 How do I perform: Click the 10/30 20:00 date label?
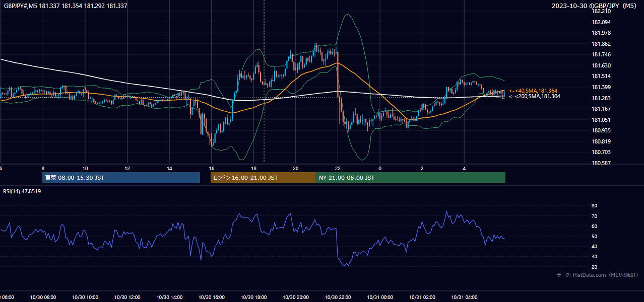296,297
